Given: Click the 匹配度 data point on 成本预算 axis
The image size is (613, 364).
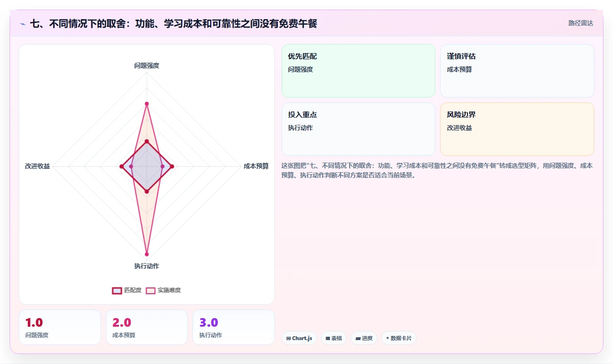Looking at the screenshot, I should tap(172, 166).
